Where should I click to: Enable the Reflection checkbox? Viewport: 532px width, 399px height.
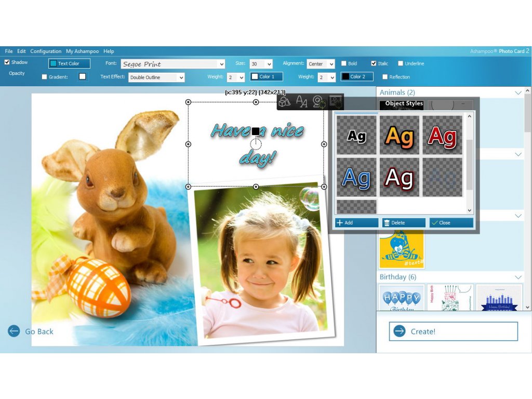tap(385, 77)
